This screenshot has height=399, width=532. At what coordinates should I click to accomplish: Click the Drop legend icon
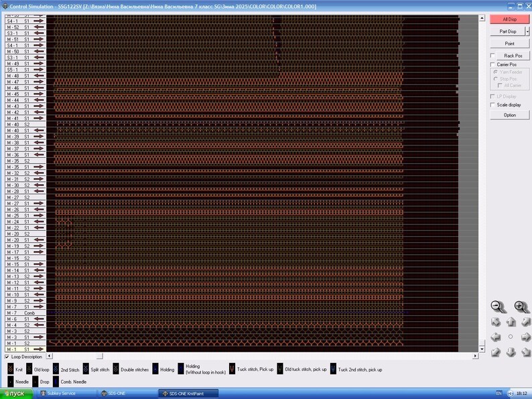36,382
